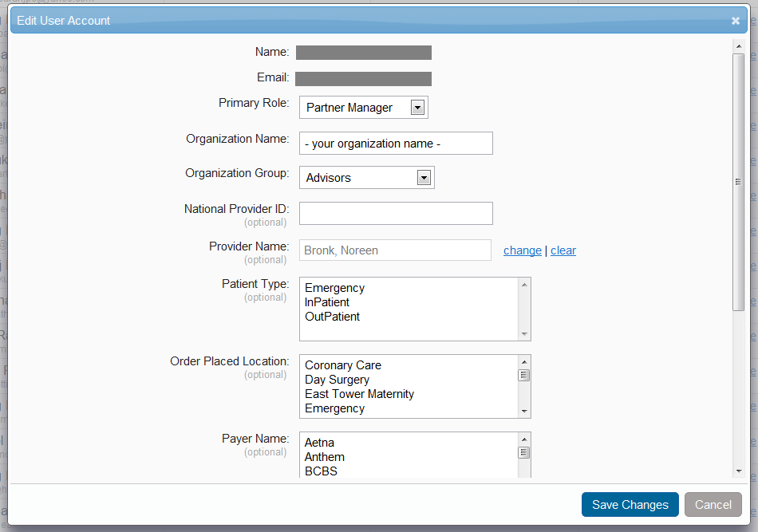Click the clear provider link

pos(563,250)
